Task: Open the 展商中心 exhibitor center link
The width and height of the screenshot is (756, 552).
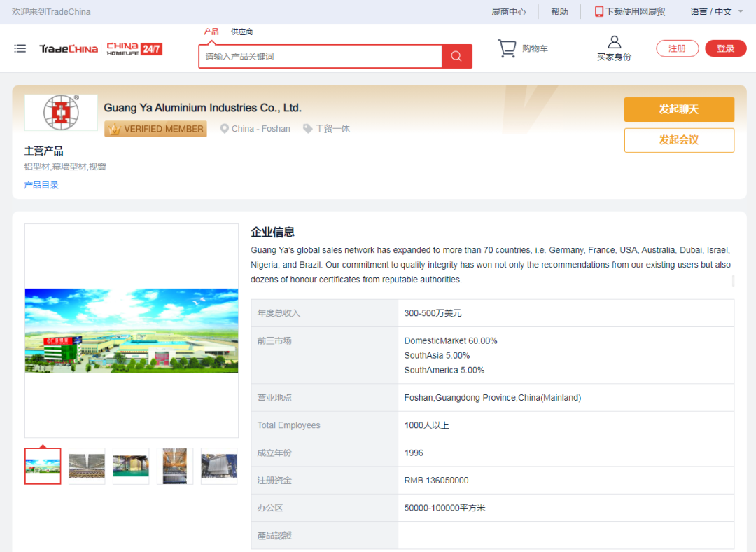Action: click(x=508, y=12)
